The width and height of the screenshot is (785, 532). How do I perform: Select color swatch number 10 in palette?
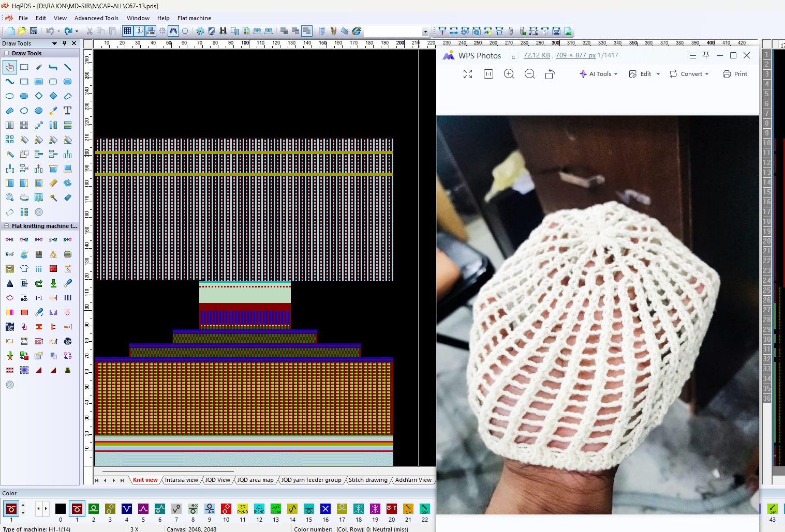click(226, 509)
